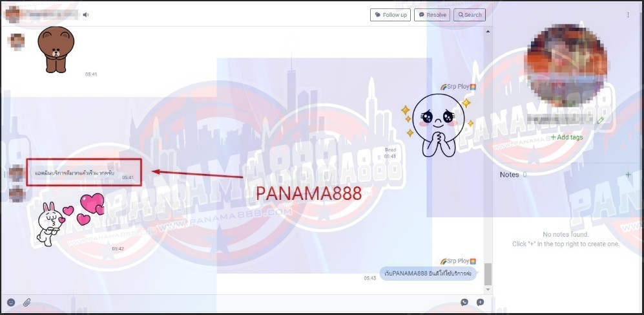Screen dimensions: 644x315
Task: Click the brown bear sticker message
Action: tap(56, 50)
